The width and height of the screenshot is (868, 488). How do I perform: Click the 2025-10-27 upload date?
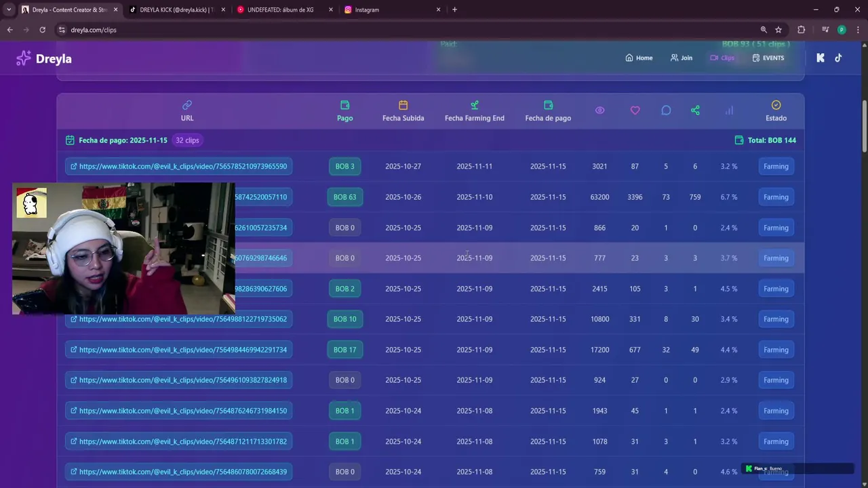tap(403, 166)
